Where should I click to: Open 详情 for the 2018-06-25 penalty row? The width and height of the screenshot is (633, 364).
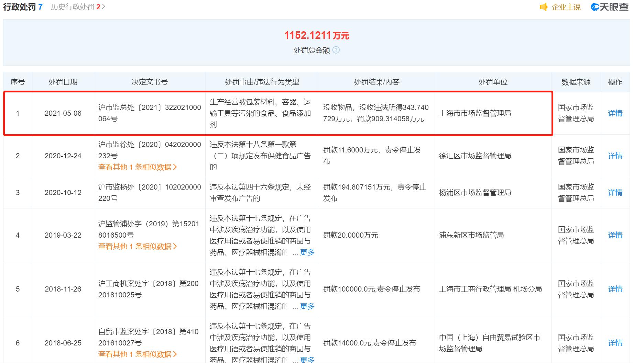[615, 342]
